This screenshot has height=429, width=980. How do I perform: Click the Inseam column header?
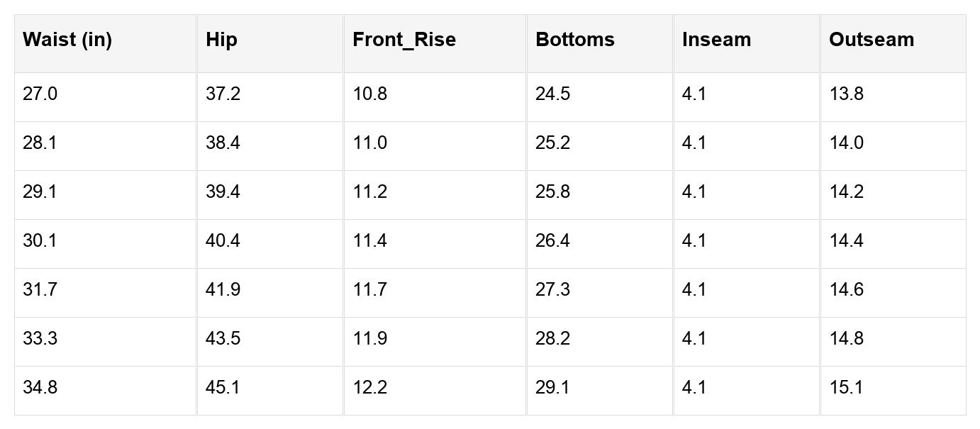pyautogui.click(x=747, y=43)
